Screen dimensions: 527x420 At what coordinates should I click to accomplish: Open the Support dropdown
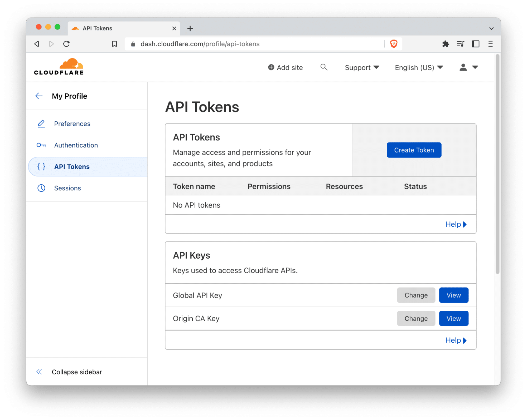[362, 68]
